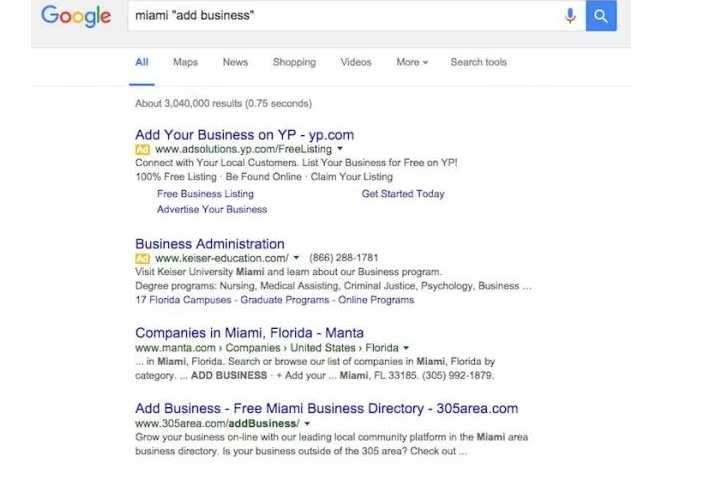Click the search box containing miami "add business"
This screenshot has width=718, height=479.
[x=346, y=16]
